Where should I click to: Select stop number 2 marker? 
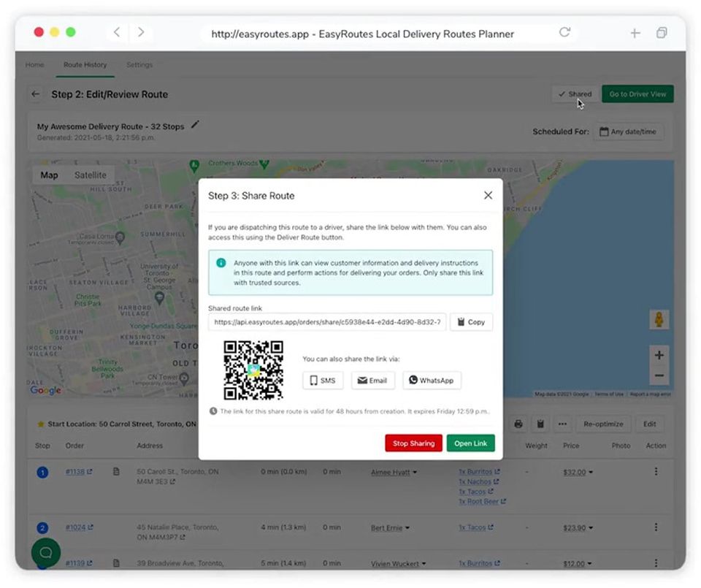[x=42, y=528]
